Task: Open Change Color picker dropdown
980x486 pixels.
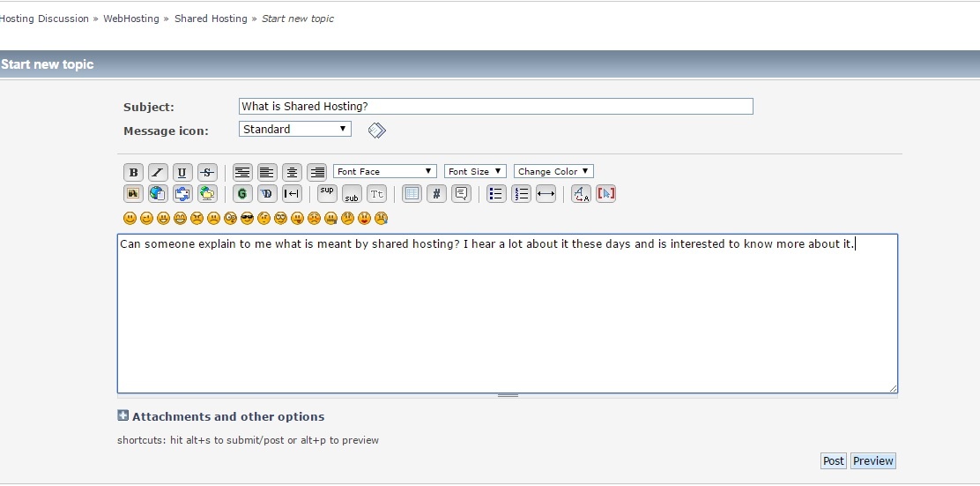Action: point(553,171)
